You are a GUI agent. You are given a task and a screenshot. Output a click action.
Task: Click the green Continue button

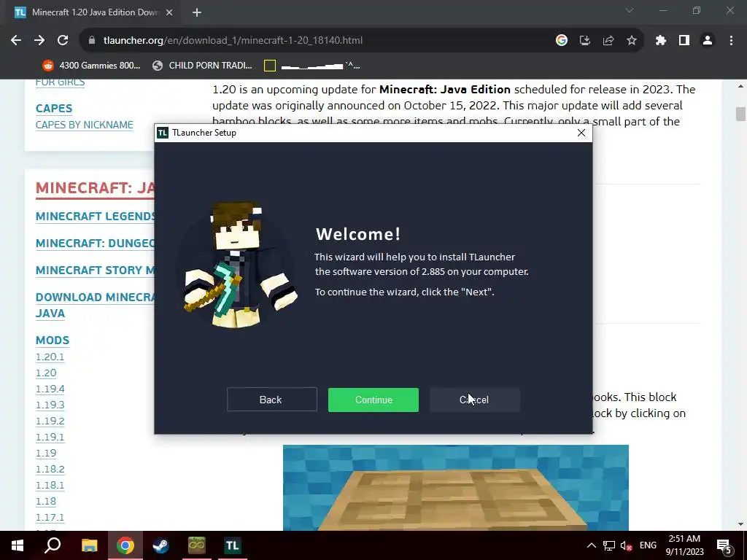(373, 400)
